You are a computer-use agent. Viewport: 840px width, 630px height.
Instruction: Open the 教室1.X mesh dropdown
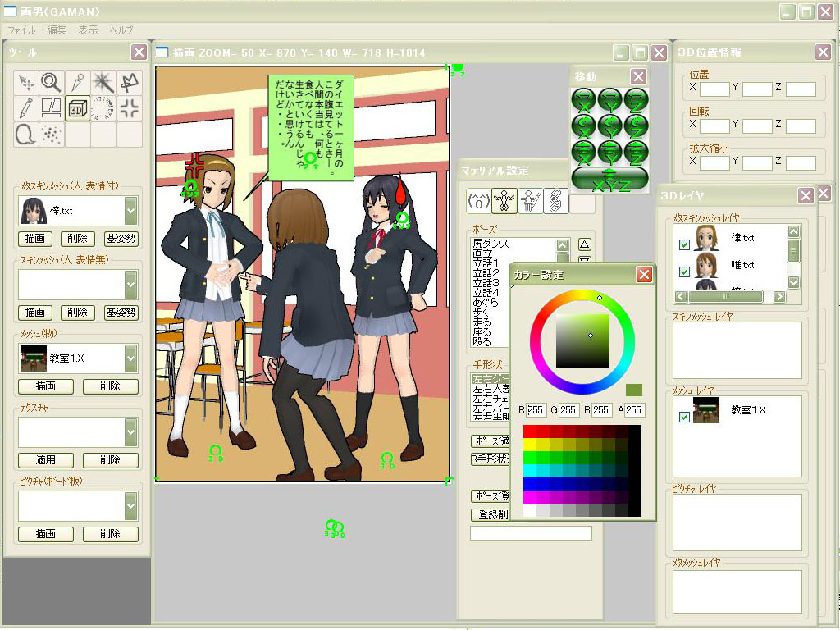coord(131,358)
